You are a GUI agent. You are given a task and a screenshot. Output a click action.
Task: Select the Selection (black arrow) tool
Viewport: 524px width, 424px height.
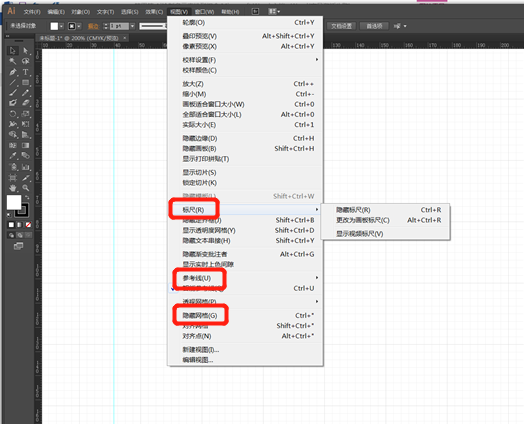tap(13, 50)
